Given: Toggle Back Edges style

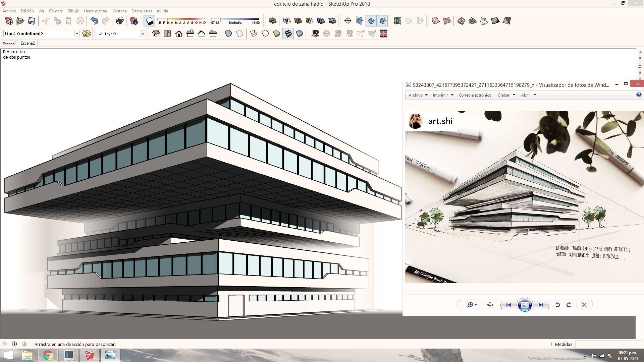Looking at the screenshot, I should pos(240,34).
